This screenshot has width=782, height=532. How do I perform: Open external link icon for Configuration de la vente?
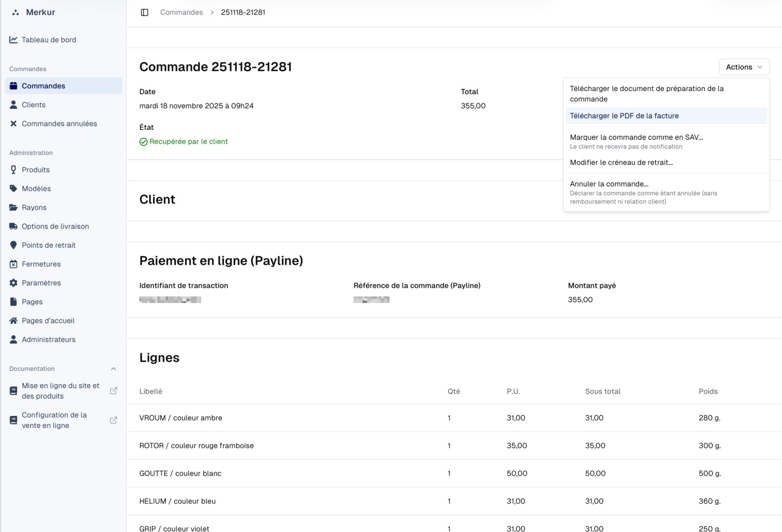113,420
